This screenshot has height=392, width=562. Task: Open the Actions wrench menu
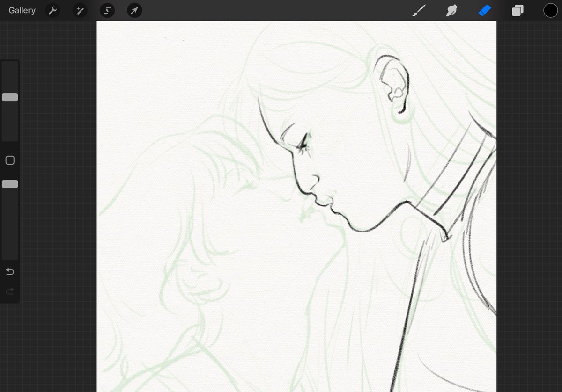[53, 10]
